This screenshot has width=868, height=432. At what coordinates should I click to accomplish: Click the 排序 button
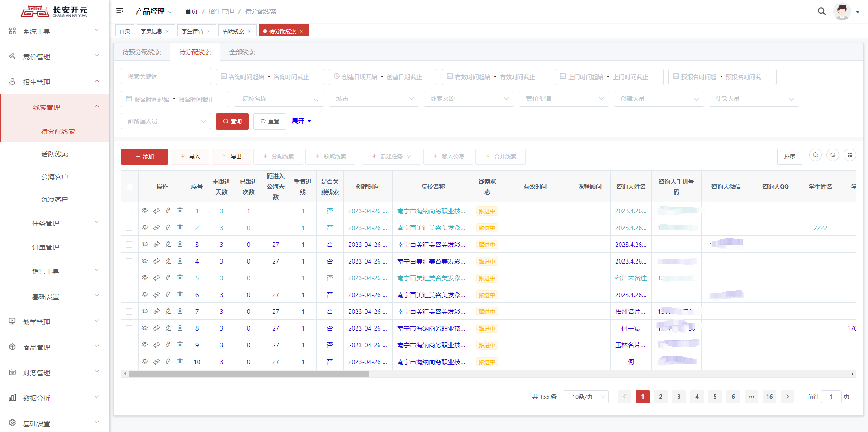[x=790, y=157]
